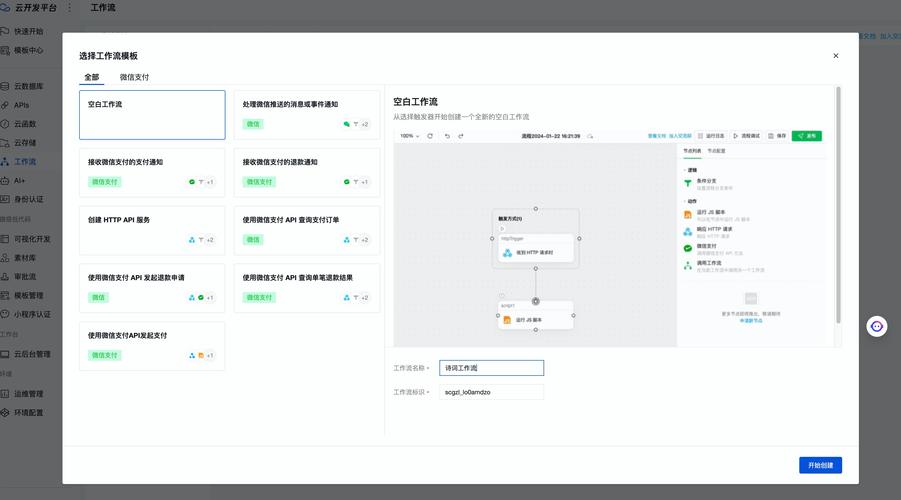
Task: Open the 100% zoom dropdown in preview
Action: 410,136
